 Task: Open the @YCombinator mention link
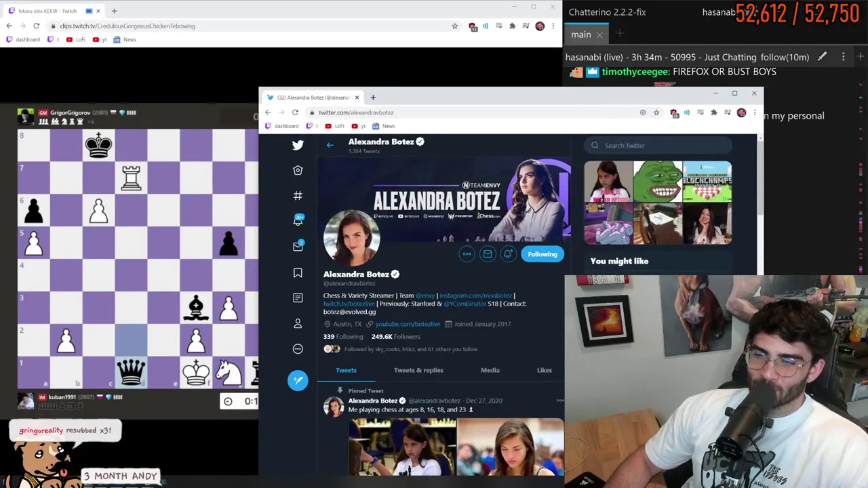point(465,304)
